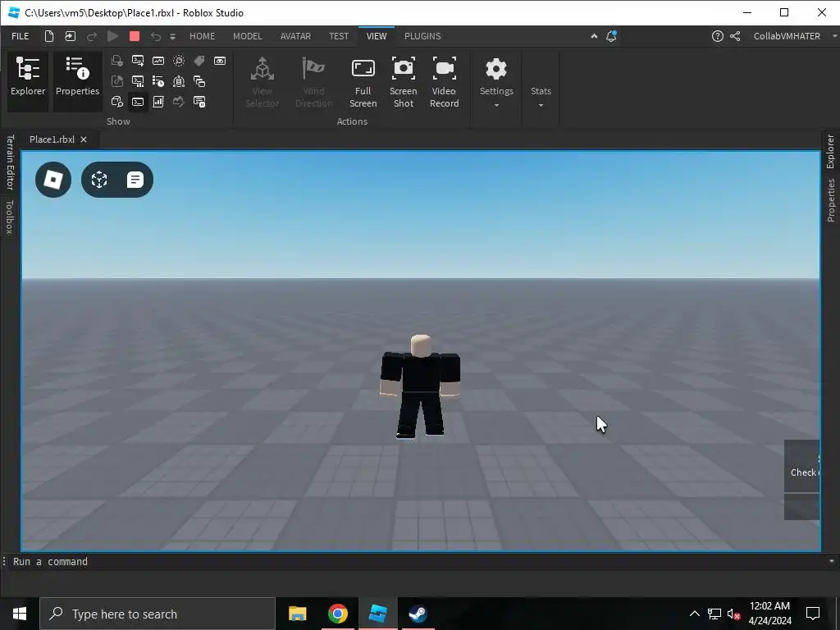Open the Terrain Editor side panel

coord(9,162)
